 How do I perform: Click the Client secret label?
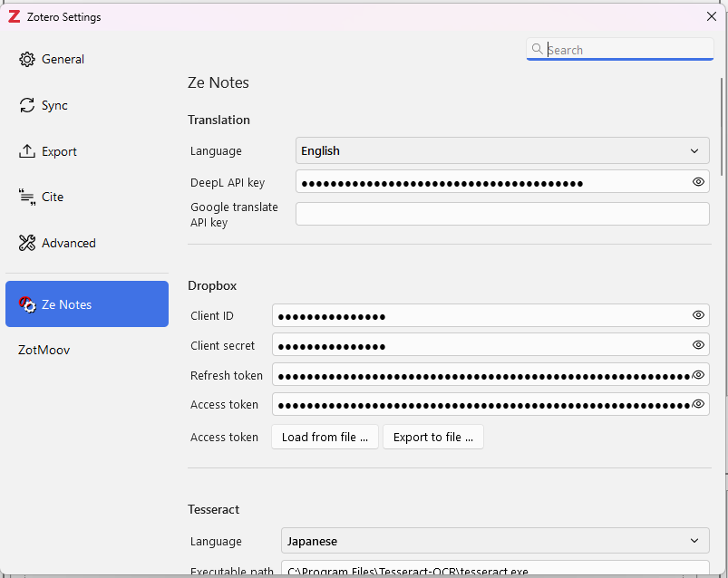222,345
